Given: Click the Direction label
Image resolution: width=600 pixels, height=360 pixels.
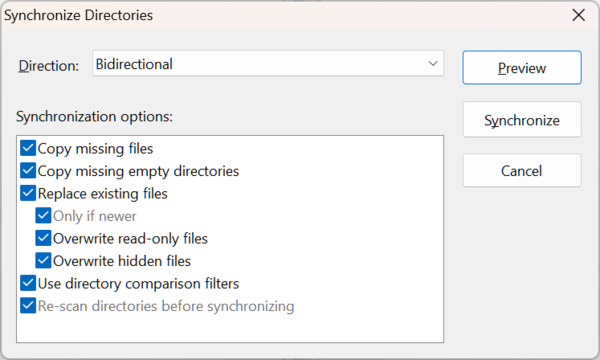Looking at the screenshot, I should 49,66.
